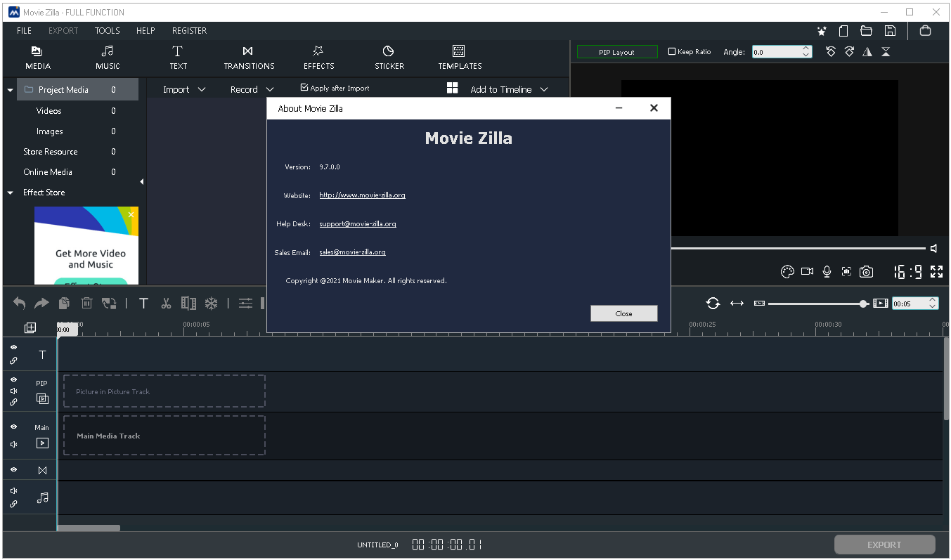951x560 pixels.
Task: Click the 00:05 duration spinner arrows
Action: click(x=933, y=303)
